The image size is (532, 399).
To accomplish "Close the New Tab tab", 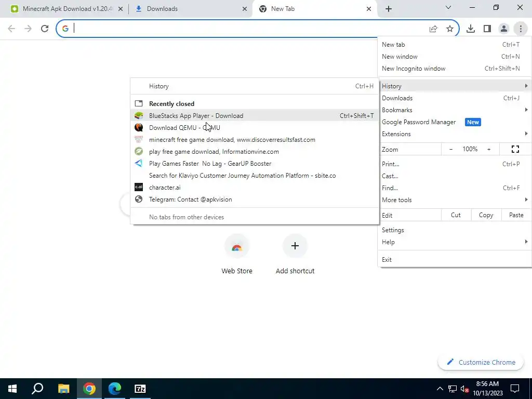I will click(369, 9).
